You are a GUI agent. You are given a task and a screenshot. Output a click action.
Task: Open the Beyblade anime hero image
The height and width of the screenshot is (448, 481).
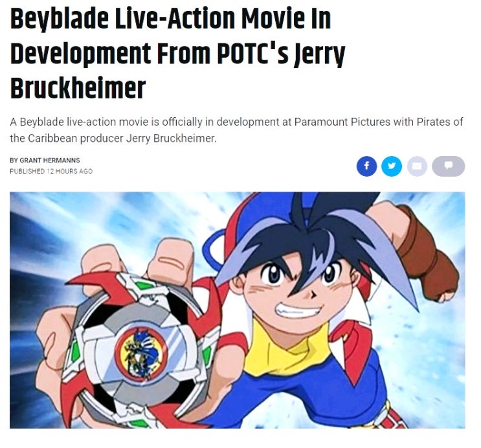click(x=238, y=310)
